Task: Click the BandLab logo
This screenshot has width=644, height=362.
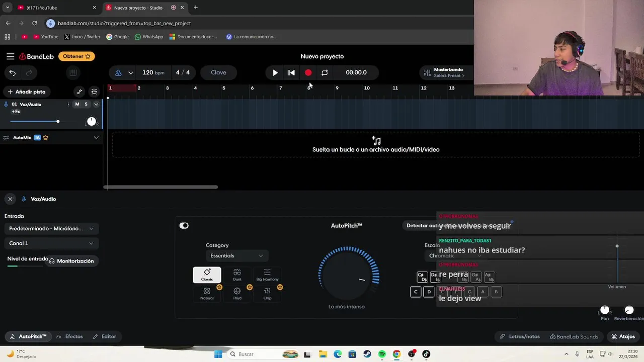Action: pos(36,56)
